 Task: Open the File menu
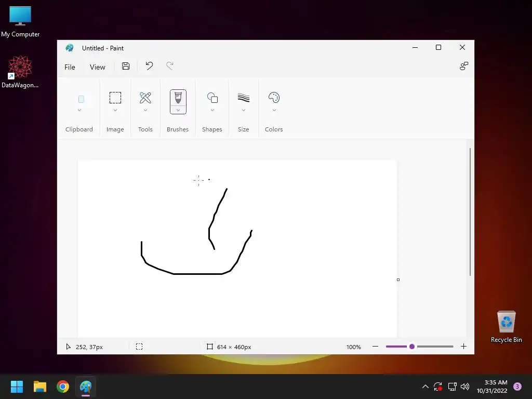(70, 67)
